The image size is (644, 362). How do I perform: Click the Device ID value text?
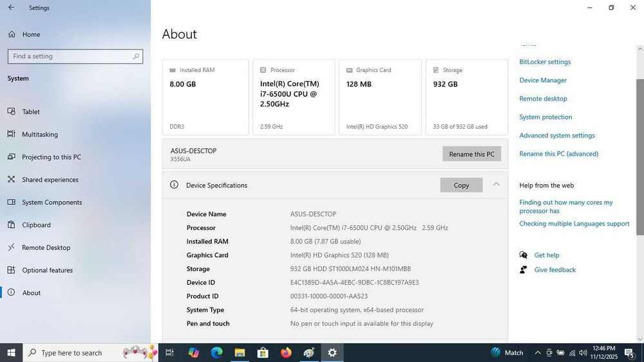tap(354, 283)
